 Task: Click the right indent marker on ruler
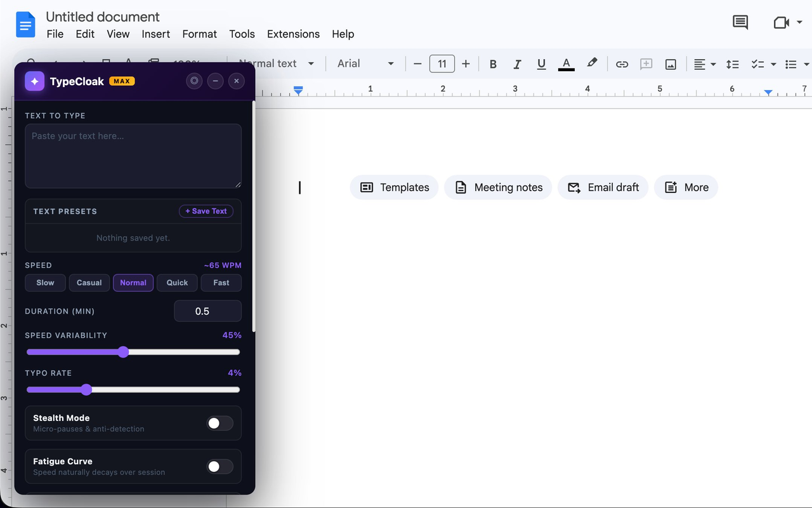[768, 93]
